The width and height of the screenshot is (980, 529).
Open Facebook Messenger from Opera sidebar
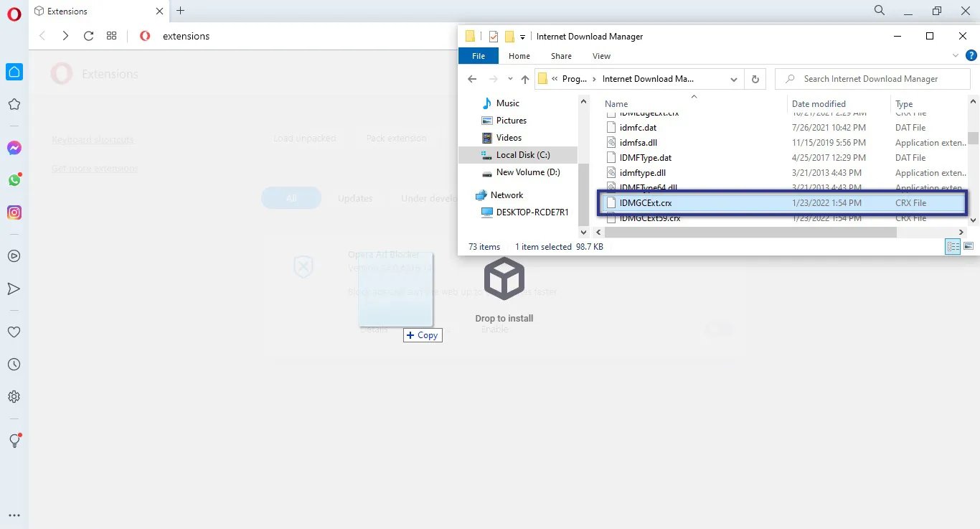(x=14, y=148)
